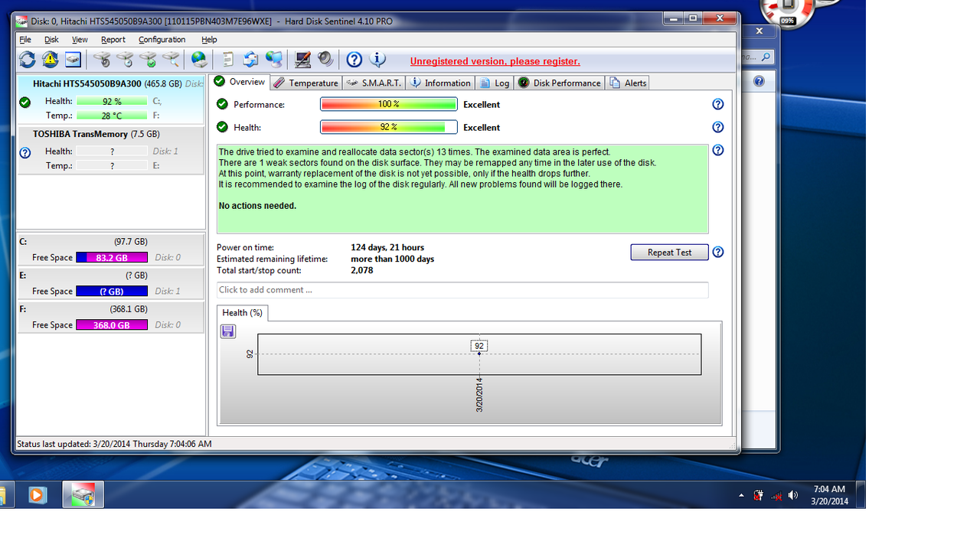Click the C: free space 83.2 GB bar
Viewport: 980px width, 551px height.
pos(112,258)
